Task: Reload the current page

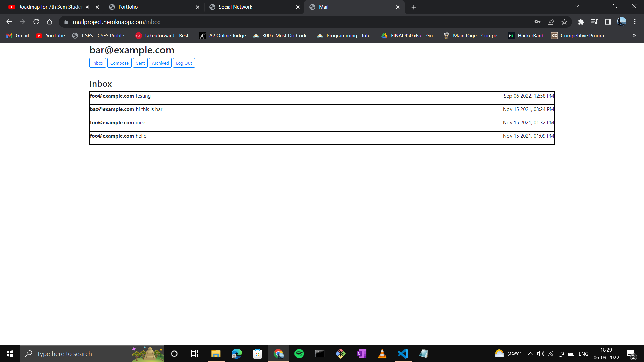Action: [x=36, y=22]
